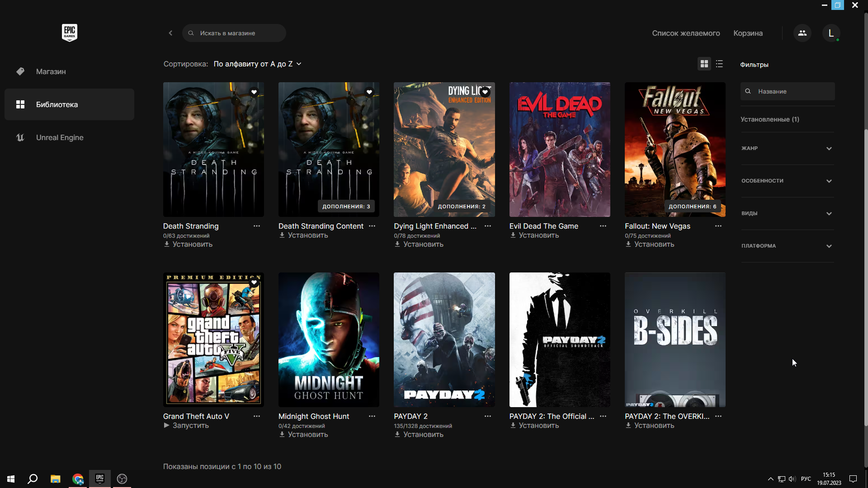868x488 pixels.
Task: Open the Fallout New Vegas cover art
Action: [x=675, y=150]
